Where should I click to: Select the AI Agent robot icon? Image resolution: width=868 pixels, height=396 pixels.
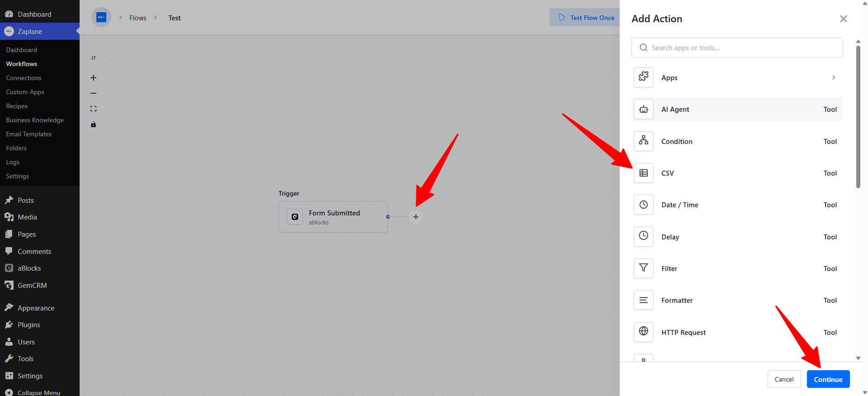pyautogui.click(x=643, y=109)
